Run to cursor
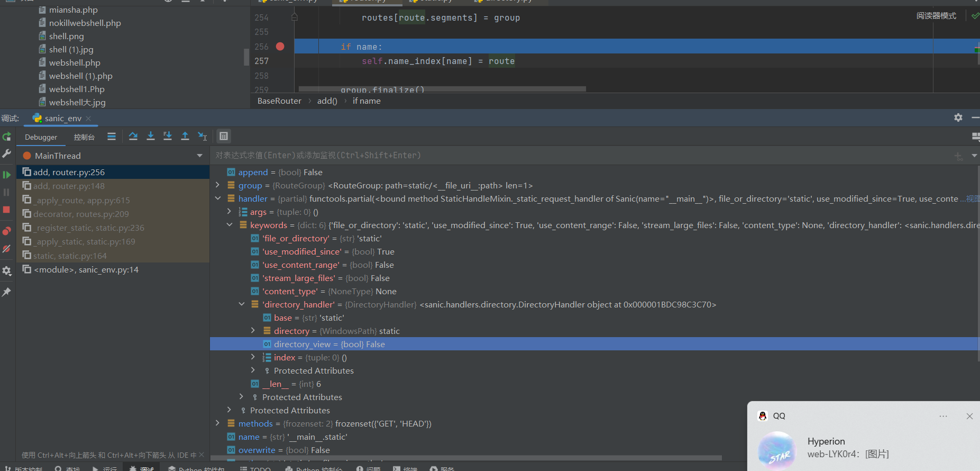The image size is (980, 471). (x=202, y=137)
